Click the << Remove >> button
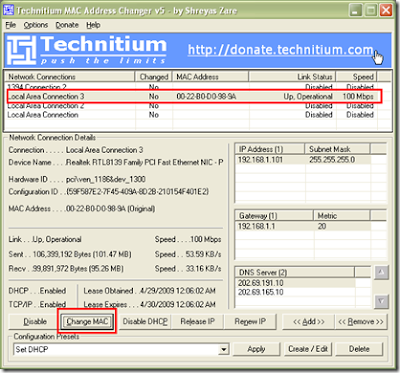This screenshot has height=373, width=400. coord(361,322)
